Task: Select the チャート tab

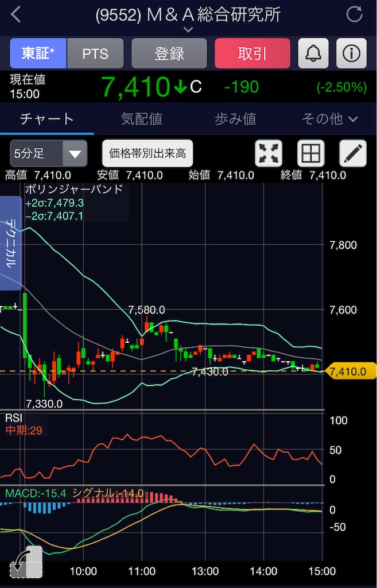Action: 47,119
